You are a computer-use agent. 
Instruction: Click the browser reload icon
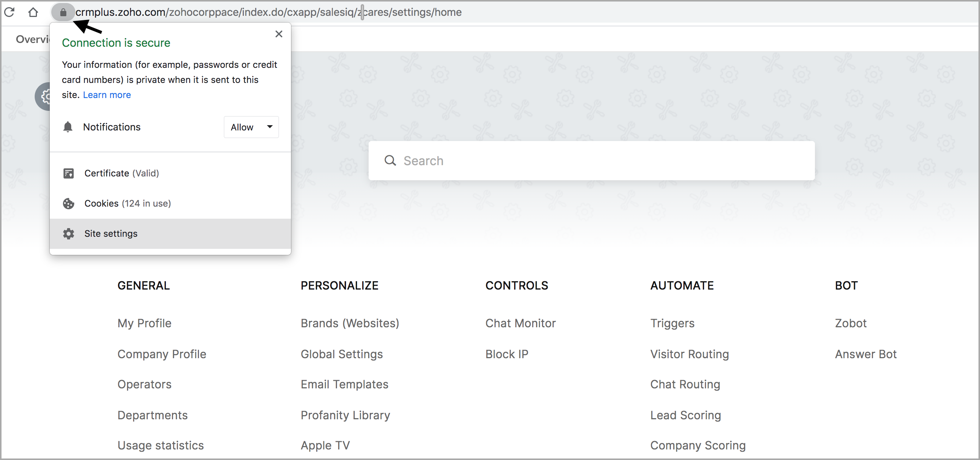click(x=9, y=12)
